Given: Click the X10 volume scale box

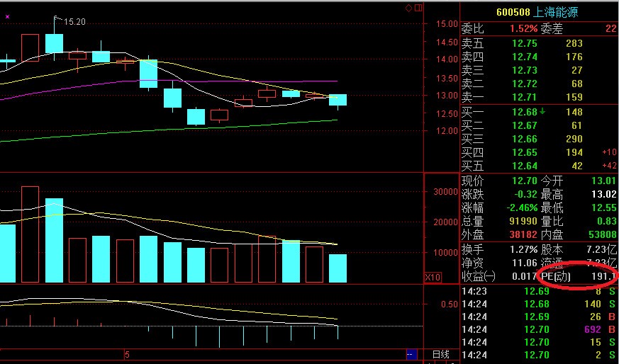Looking at the screenshot, I should click(433, 276).
